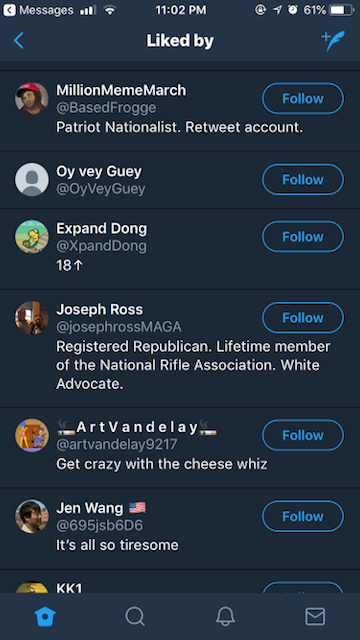
Task: Follow Jen Wang account
Action: point(303,516)
